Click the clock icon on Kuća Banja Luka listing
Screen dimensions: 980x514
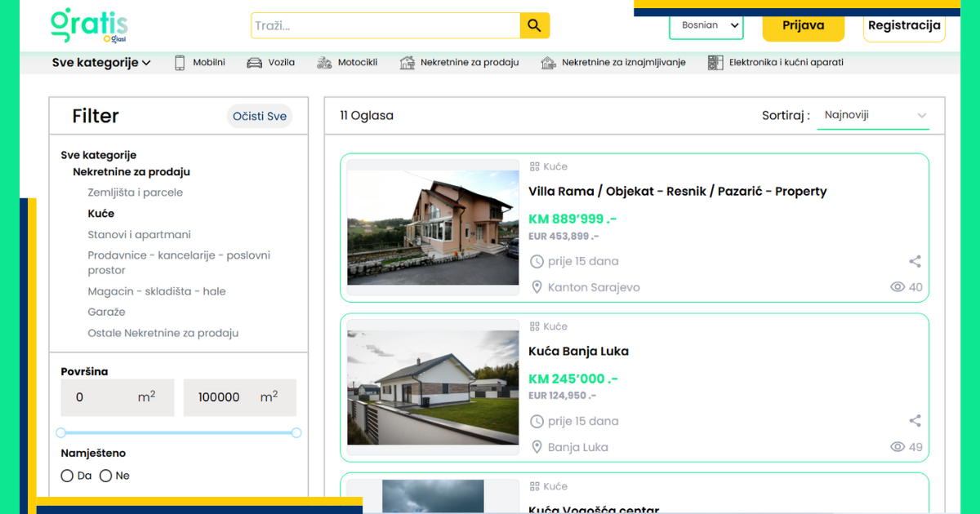[x=537, y=421]
